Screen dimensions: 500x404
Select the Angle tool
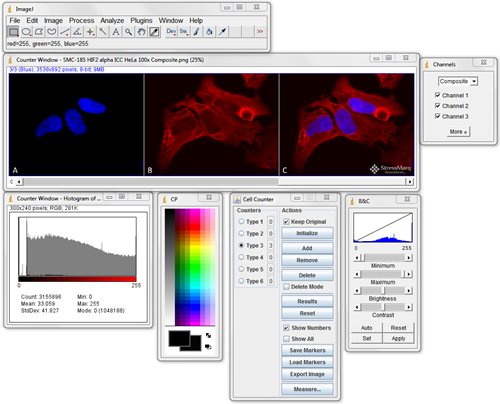(x=77, y=32)
